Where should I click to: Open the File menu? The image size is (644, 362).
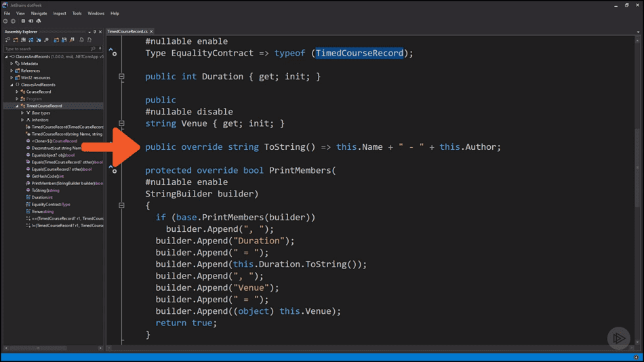point(7,13)
